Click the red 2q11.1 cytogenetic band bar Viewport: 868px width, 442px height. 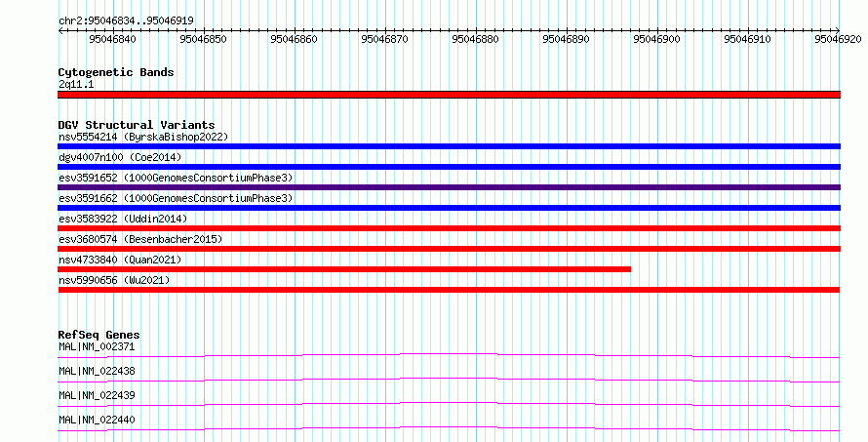[449, 95]
